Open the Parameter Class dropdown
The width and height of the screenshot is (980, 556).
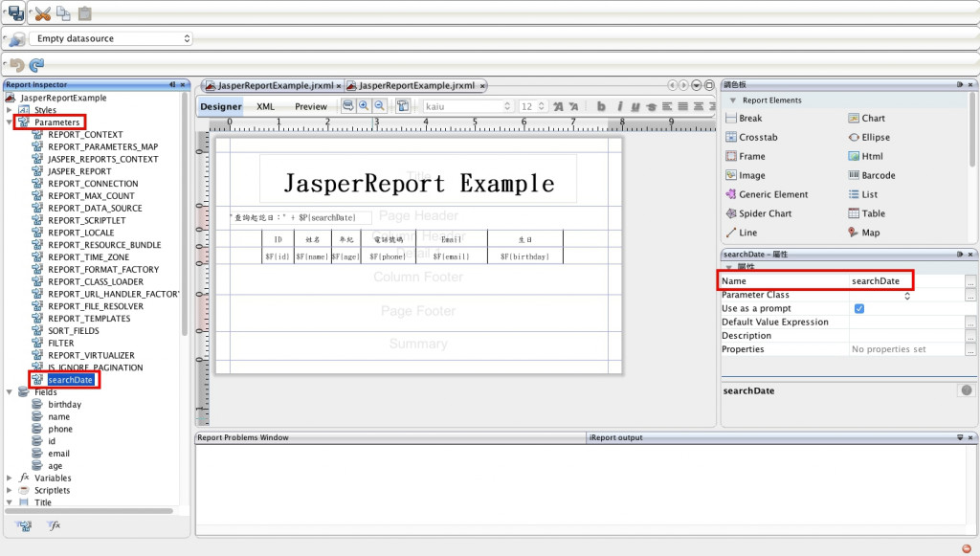tap(907, 296)
